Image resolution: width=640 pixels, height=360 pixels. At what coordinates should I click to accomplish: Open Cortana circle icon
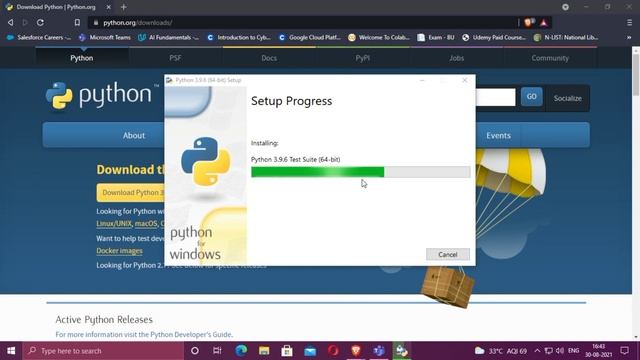tap(195, 351)
